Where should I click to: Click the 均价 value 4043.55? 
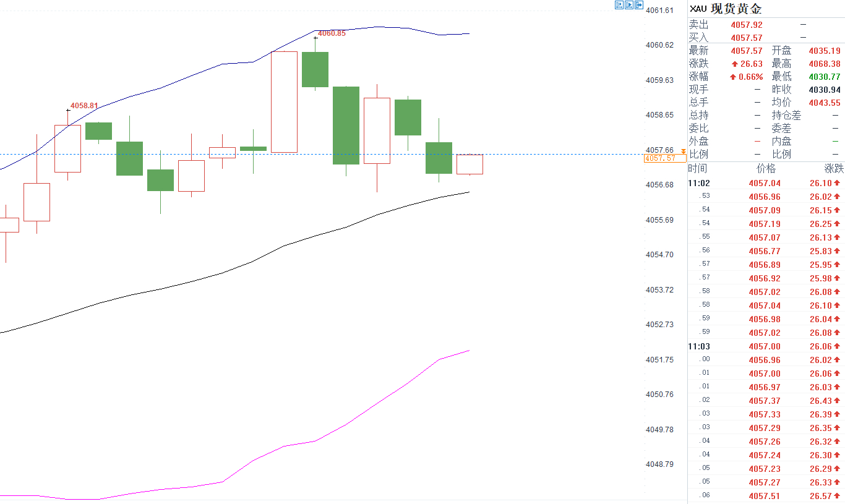click(x=825, y=103)
